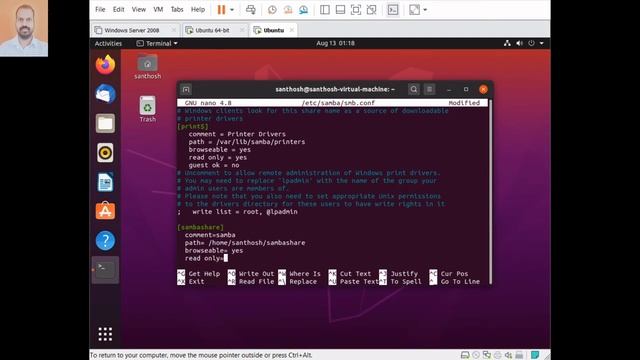Click the 'read only=' line in nano
Viewport: 640px width, 360px height.
pos(206,258)
